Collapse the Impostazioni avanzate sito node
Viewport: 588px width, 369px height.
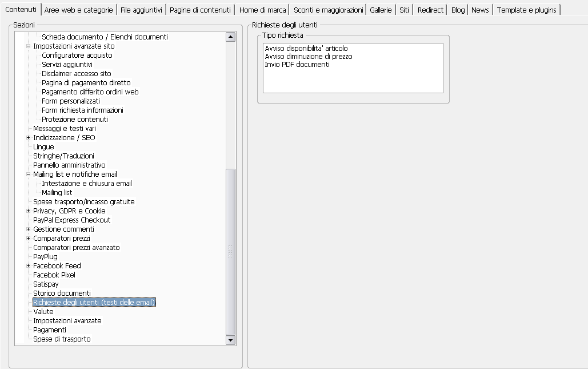pyautogui.click(x=28, y=46)
